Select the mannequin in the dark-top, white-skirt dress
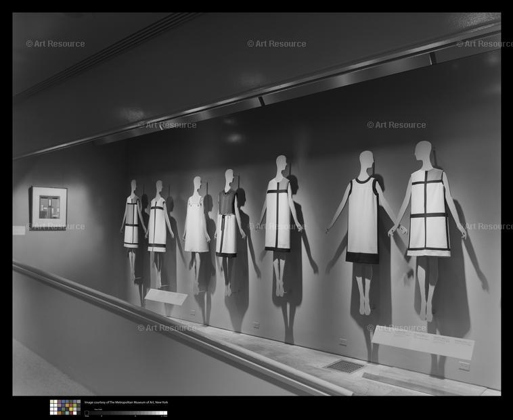Viewport: 513px width, 420px height. coord(229,232)
